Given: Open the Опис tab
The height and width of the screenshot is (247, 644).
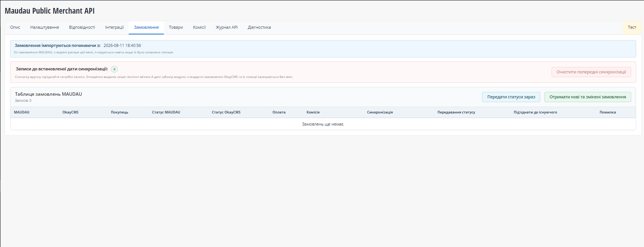Looking at the screenshot, I should [x=15, y=28].
